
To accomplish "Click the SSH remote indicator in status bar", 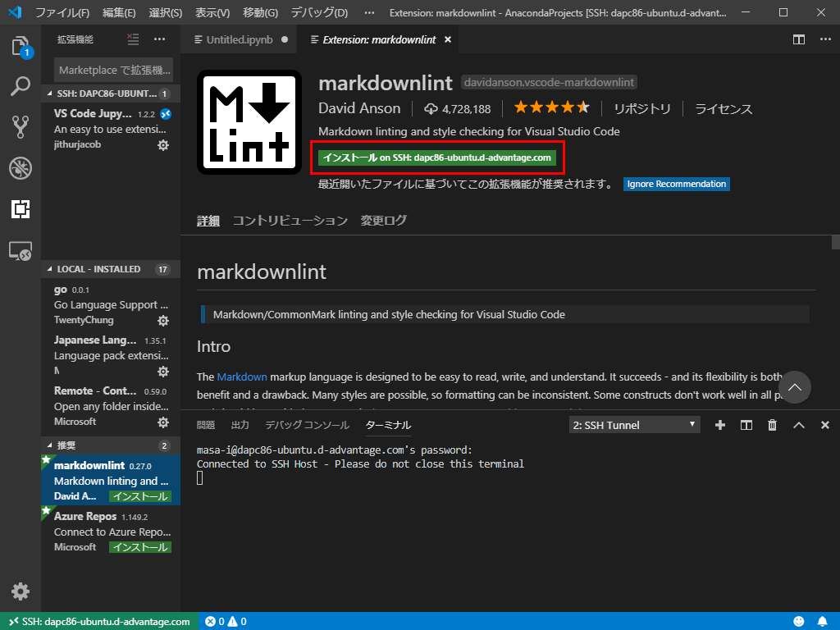I will point(99,622).
